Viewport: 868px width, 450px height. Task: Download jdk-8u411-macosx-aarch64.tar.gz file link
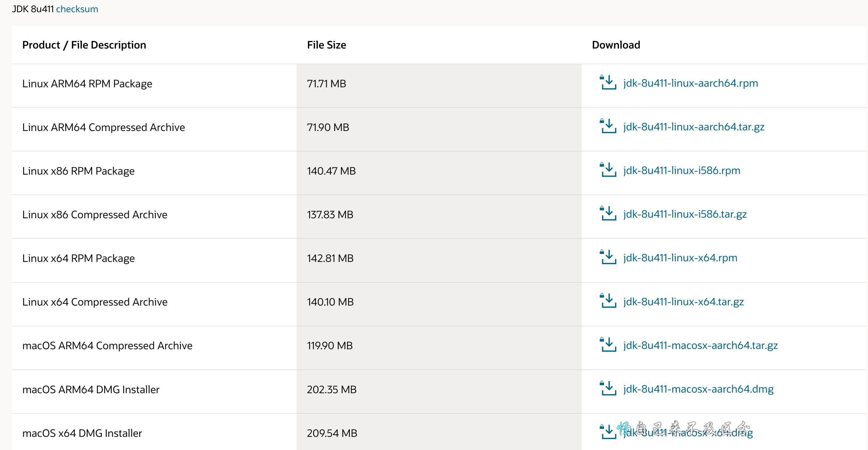(x=700, y=345)
